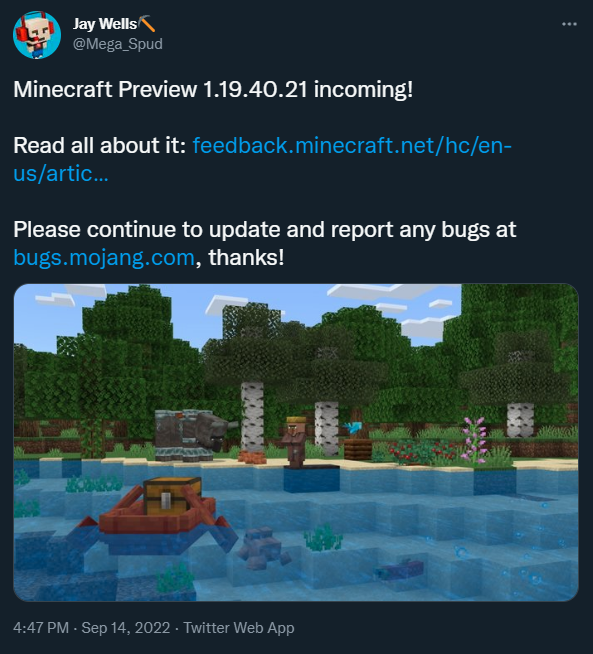The height and width of the screenshot is (654, 593).
Task: Click the fish underwater in the image
Action: click(398, 569)
